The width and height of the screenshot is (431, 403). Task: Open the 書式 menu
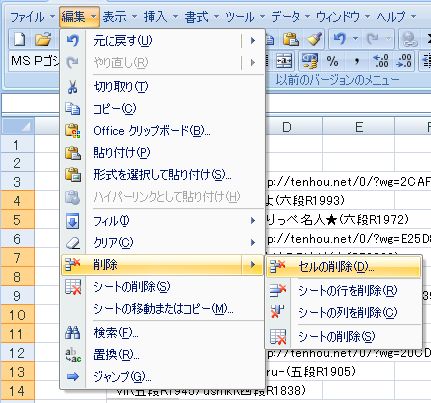click(202, 17)
